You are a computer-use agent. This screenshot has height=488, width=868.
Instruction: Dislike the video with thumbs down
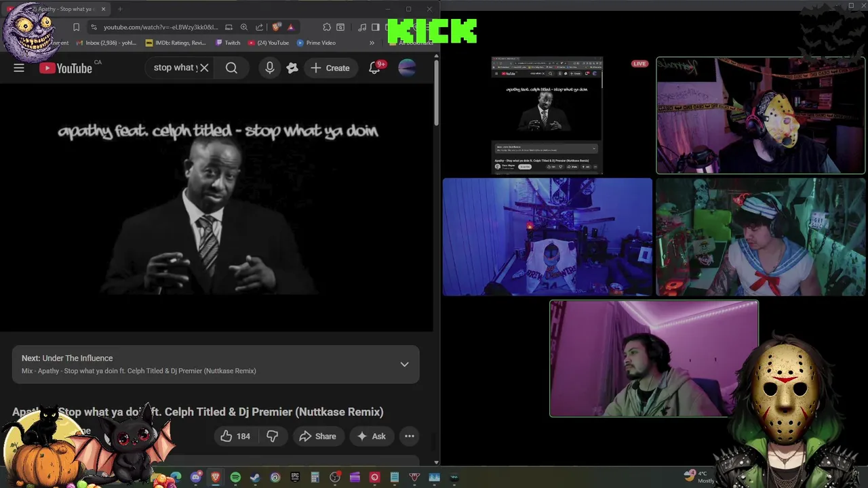coord(272,436)
